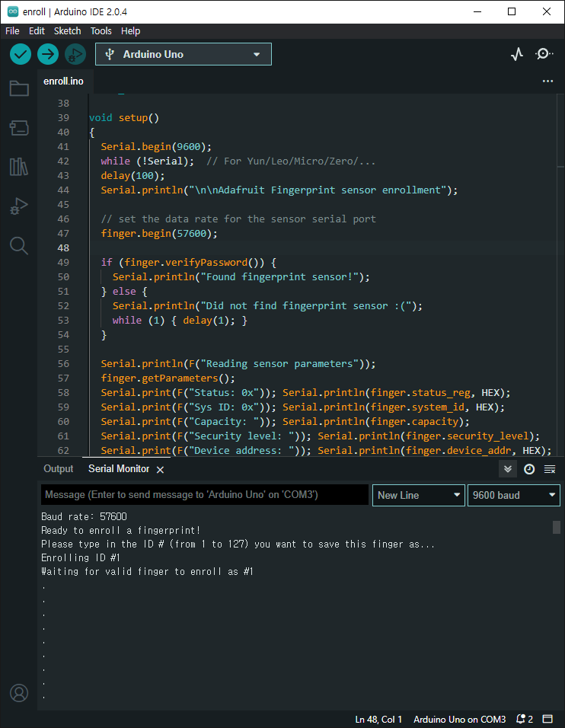Click the '// set the data rate' comment line
This screenshot has height=728, width=565.
pos(238,219)
